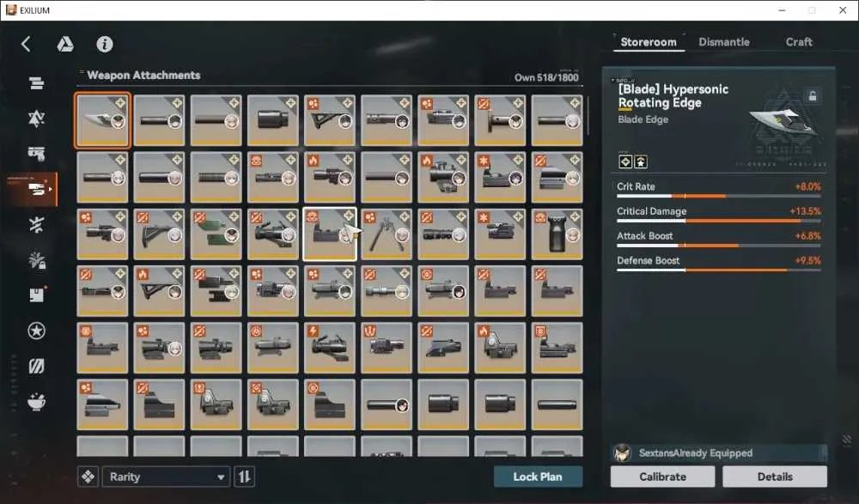Screen dimensions: 859x504
Task: Click the triangular home logo icon
Action: (65, 44)
